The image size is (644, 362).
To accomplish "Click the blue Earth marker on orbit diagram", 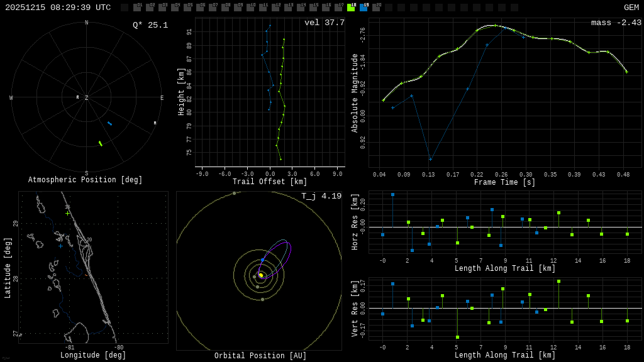I will pyautogui.click(x=263, y=260).
